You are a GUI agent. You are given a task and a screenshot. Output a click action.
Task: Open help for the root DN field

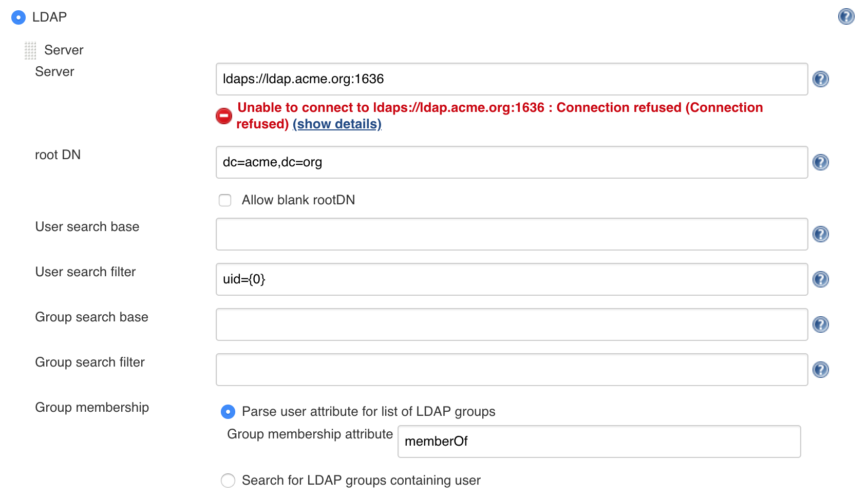point(820,162)
